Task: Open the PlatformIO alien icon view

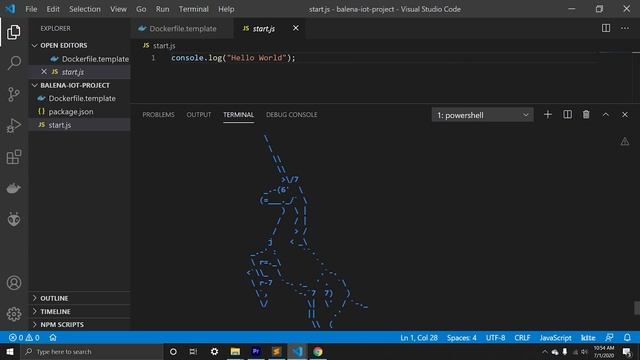Action: [14, 220]
